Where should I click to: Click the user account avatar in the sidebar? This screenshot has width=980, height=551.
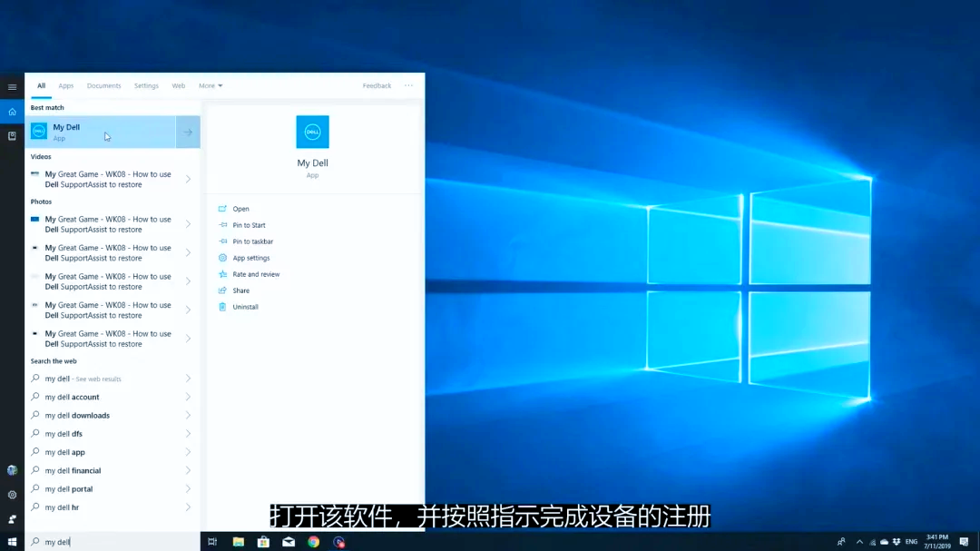coord(12,470)
